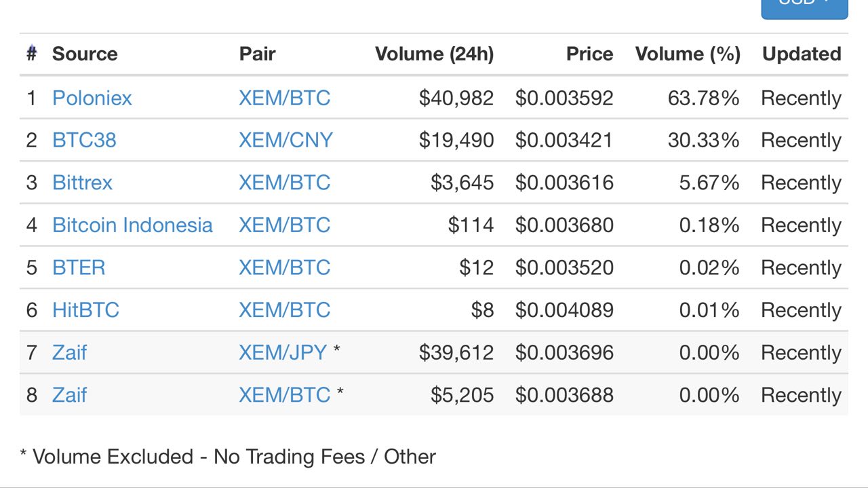Expand the USD currency dropdown button
This screenshot has width=868, height=488.
click(804, 7)
